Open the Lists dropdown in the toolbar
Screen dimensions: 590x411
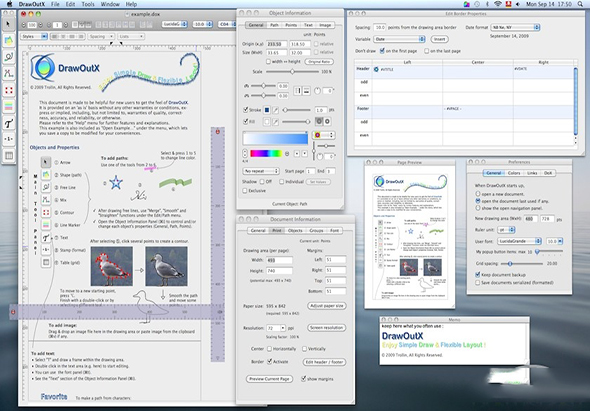(131, 37)
